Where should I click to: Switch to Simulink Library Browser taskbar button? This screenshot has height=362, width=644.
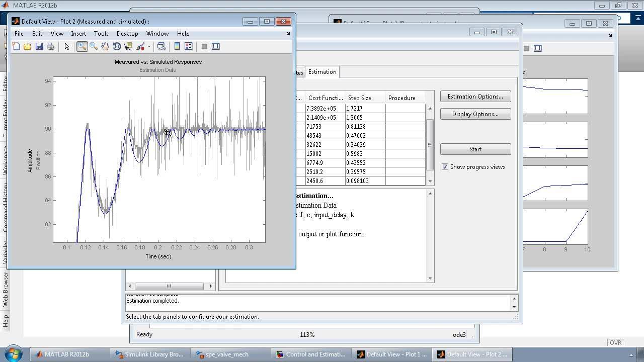click(x=149, y=354)
